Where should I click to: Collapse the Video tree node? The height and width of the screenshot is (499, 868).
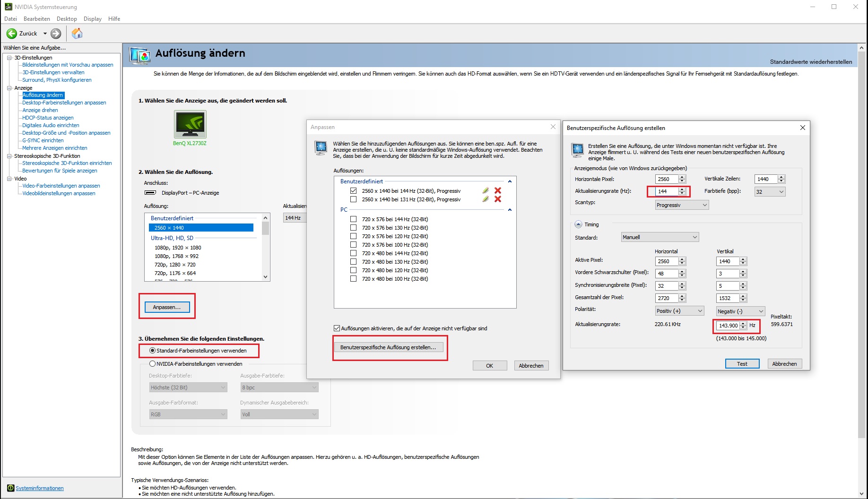coord(9,179)
